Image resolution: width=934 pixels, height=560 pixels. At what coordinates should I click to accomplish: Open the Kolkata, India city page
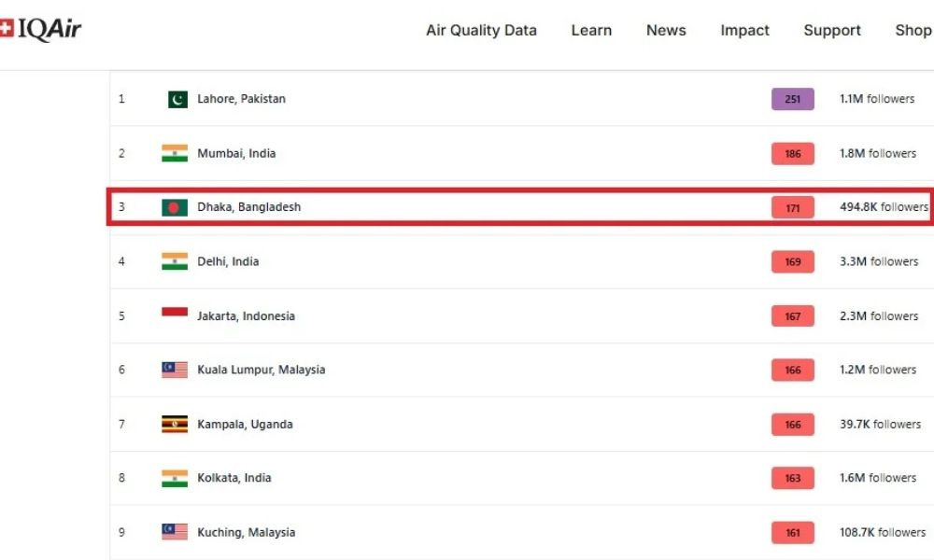(x=234, y=478)
